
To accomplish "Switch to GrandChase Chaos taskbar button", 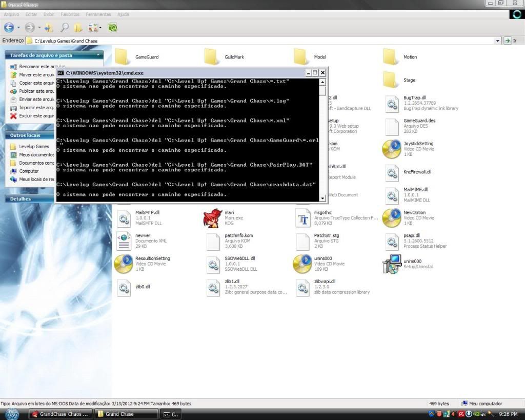I will click(x=60, y=414).
